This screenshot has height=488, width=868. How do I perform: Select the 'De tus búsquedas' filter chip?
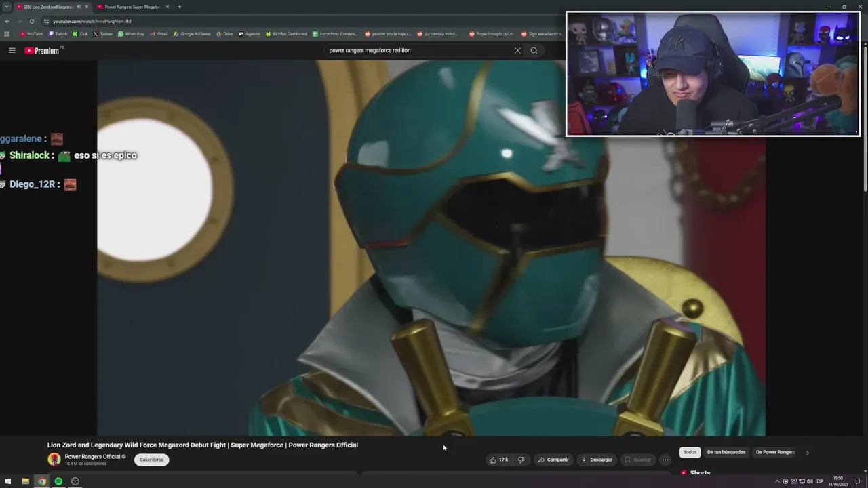pyautogui.click(x=726, y=452)
